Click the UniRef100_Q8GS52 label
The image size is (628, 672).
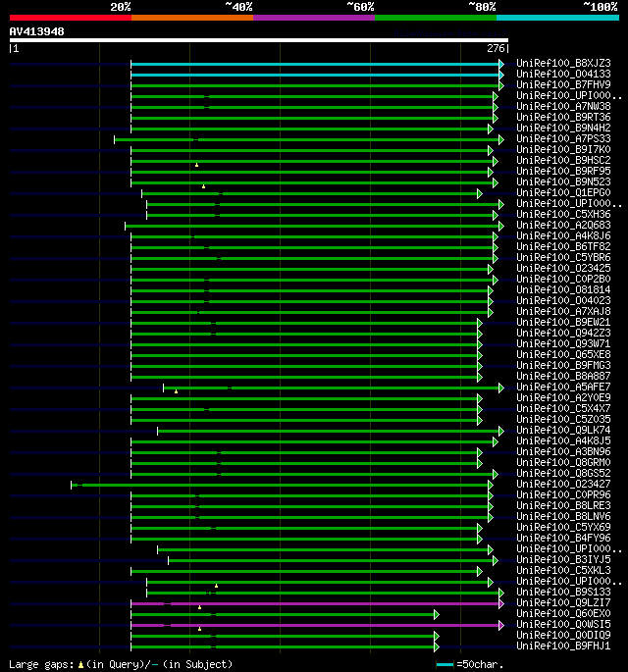coord(563,473)
